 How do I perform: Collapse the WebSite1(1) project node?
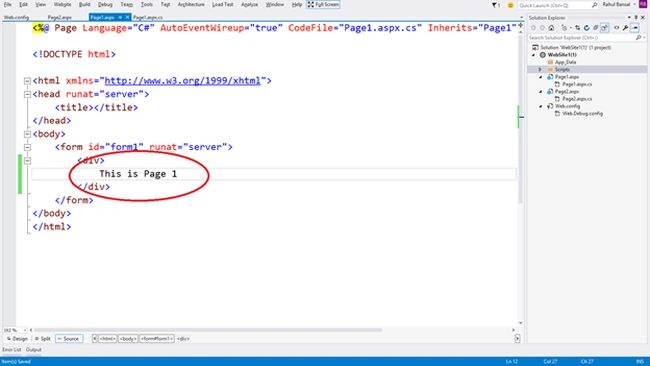point(534,55)
